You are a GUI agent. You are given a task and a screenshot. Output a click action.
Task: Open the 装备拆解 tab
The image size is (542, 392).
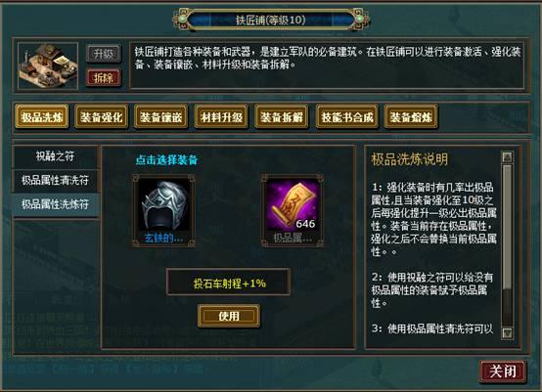pos(282,117)
